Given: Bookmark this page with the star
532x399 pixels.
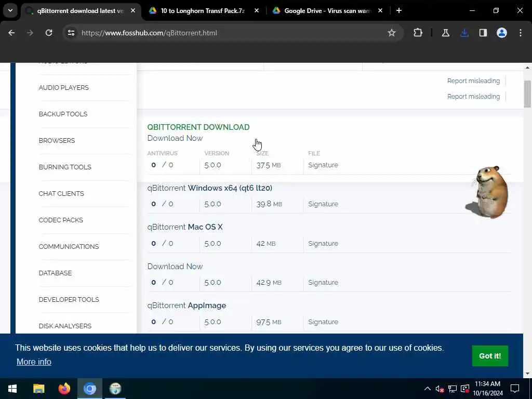Looking at the screenshot, I should (392, 33).
